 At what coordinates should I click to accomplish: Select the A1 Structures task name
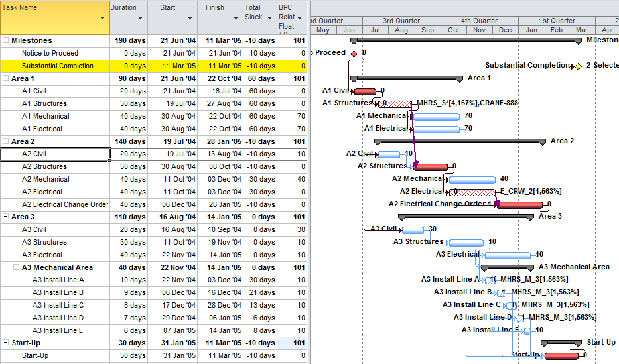tap(44, 103)
